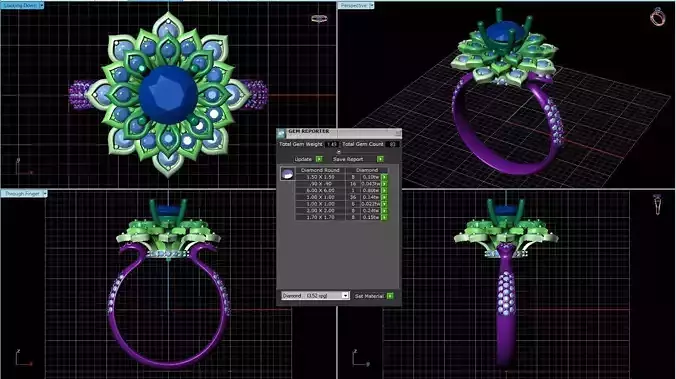Collapse Gem Reporter header using small round toggle
This screenshot has height=379, width=676.
click(x=338, y=152)
